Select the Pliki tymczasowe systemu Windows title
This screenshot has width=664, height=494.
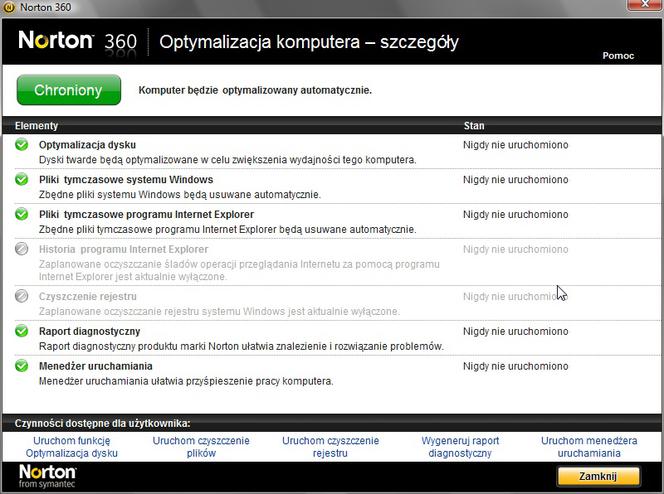(126, 179)
